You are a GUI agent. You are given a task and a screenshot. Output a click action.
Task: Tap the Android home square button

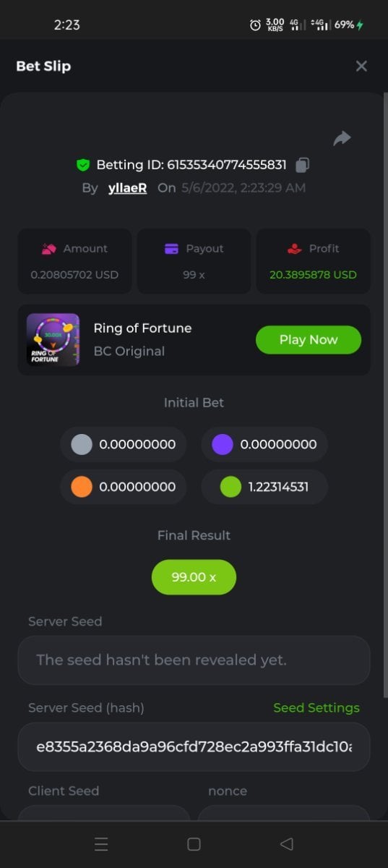[x=194, y=844]
